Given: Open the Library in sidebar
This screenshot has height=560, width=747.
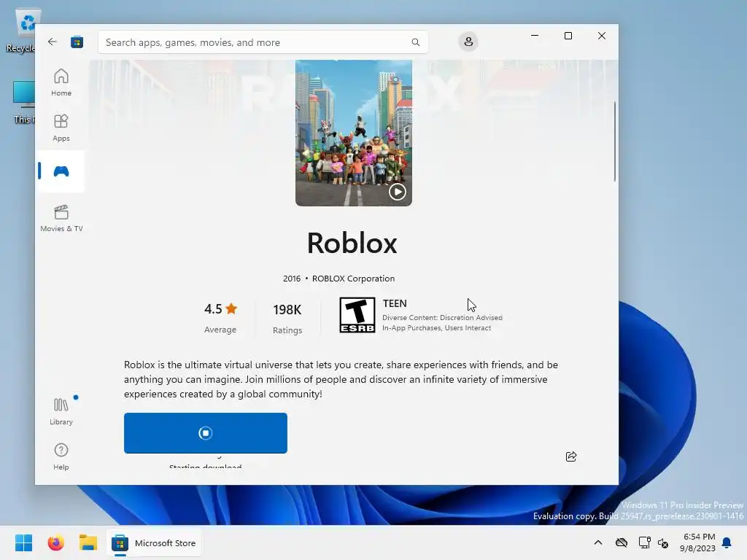Looking at the screenshot, I should click(61, 411).
